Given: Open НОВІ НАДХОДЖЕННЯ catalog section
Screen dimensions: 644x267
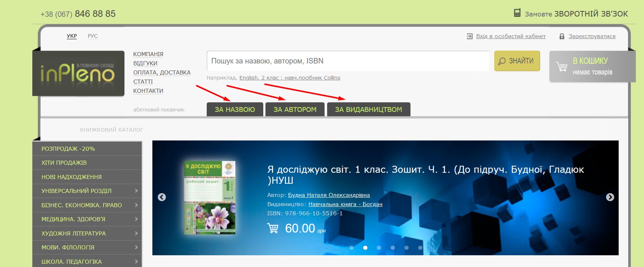Looking at the screenshot, I should click(87, 177).
